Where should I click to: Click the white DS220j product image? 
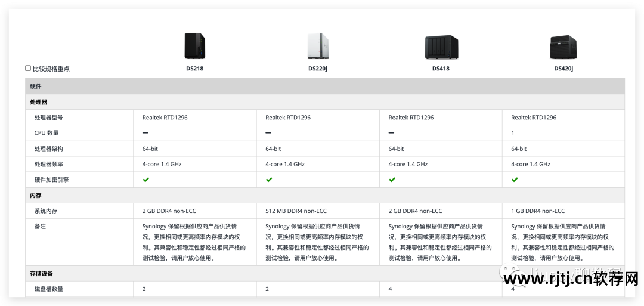tap(318, 46)
